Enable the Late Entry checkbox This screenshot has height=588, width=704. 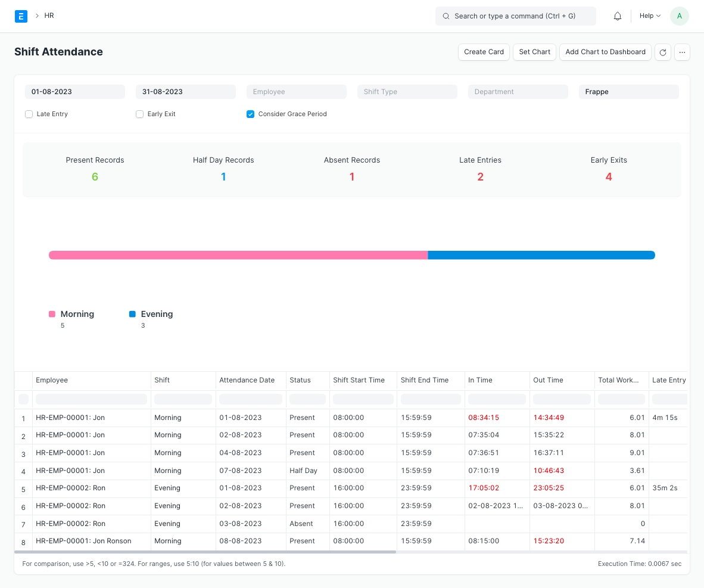(x=29, y=114)
